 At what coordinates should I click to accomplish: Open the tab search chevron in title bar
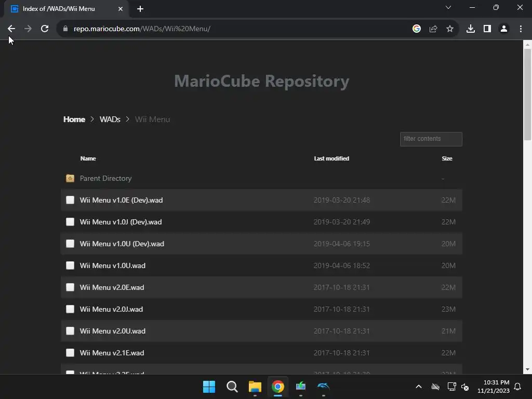point(448,7)
